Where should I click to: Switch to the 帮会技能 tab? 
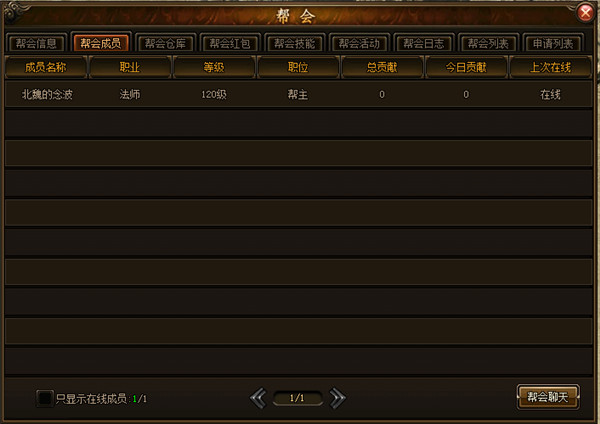[295, 43]
